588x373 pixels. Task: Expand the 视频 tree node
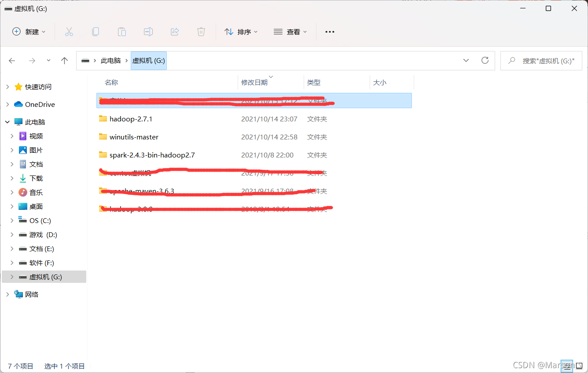12,136
